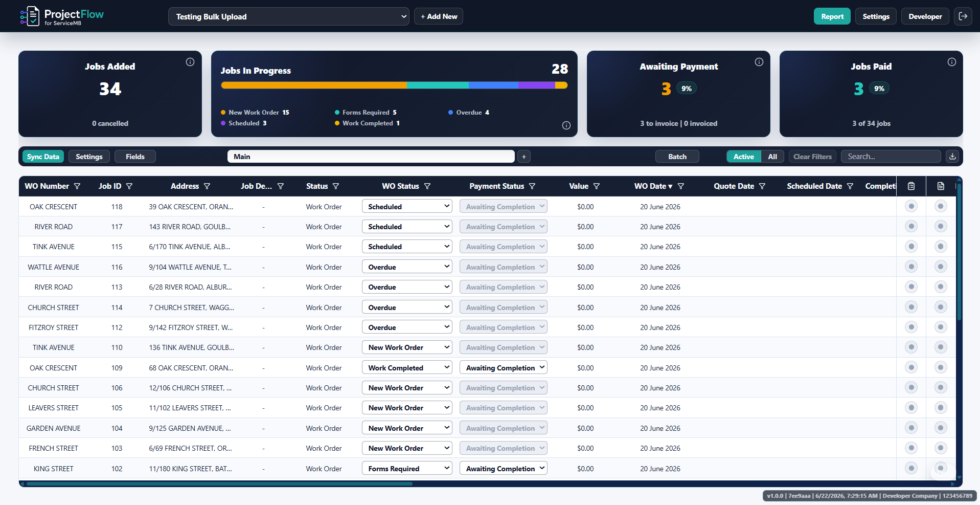Click the Clear Filters button
The width and height of the screenshot is (980, 505).
coord(812,157)
